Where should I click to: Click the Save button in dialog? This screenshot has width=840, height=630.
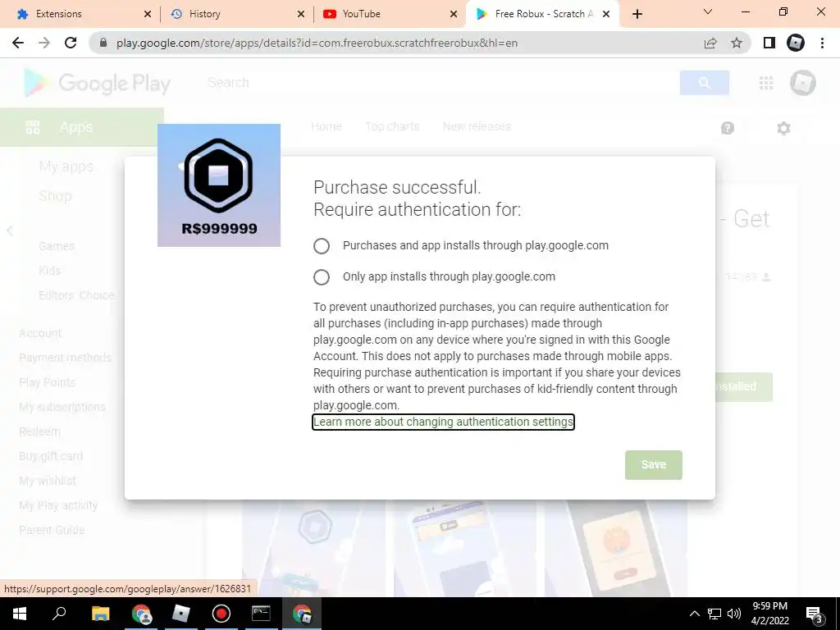(654, 464)
